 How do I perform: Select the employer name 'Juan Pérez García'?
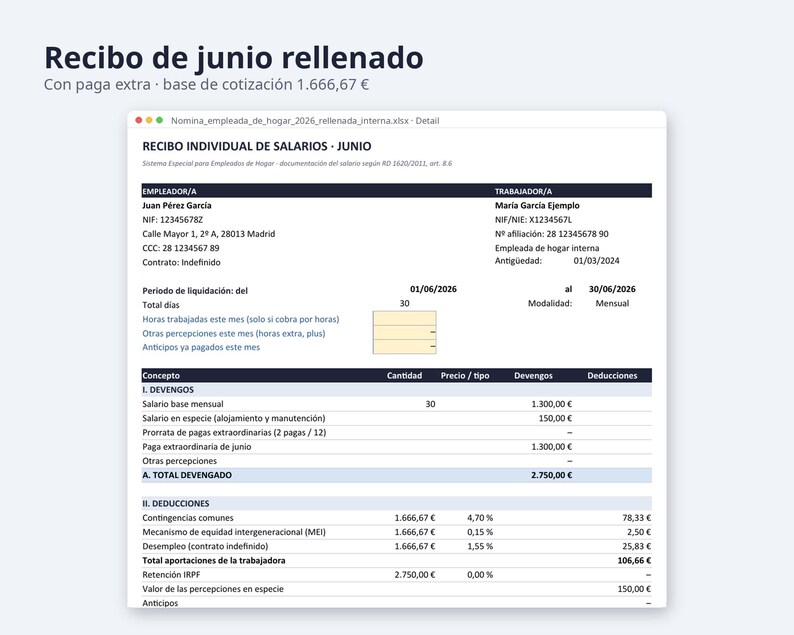click(177, 206)
